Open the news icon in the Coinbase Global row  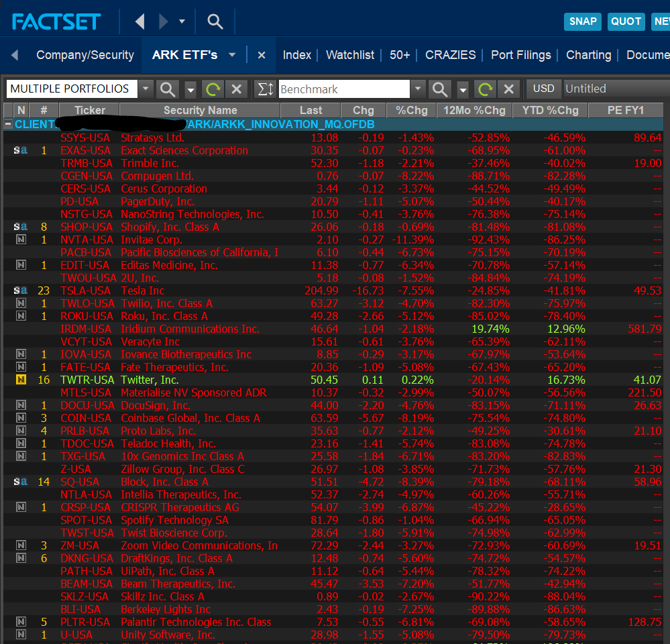click(21, 417)
